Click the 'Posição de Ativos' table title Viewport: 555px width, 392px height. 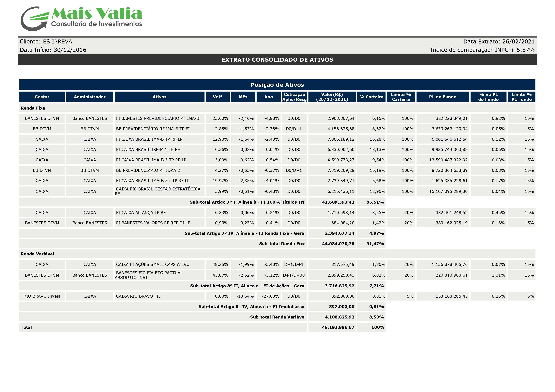click(x=277, y=85)
